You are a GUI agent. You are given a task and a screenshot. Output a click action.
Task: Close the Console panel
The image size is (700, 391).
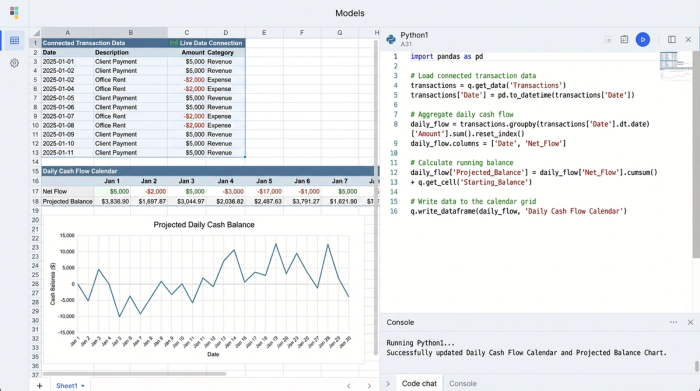coord(690,322)
